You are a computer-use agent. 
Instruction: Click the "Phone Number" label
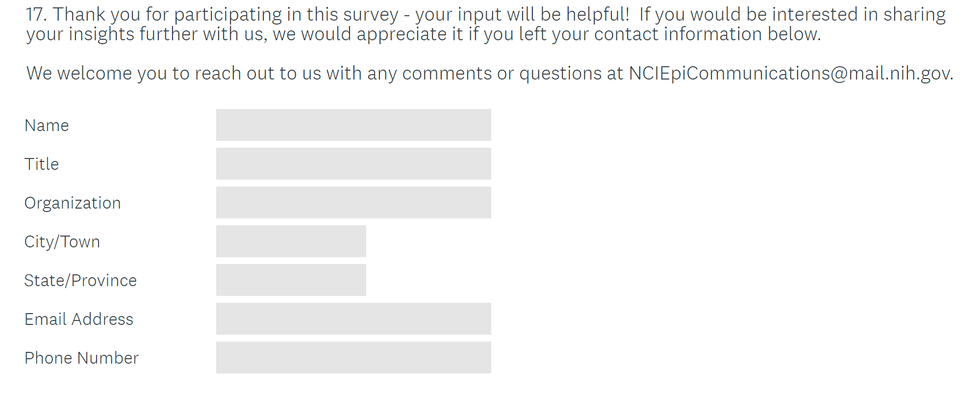click(x=81, y=358)
